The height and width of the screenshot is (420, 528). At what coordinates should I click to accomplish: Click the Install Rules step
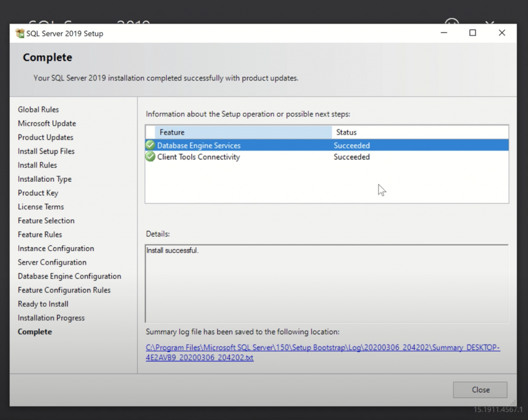pyautogui.click(x=37, y=165)
